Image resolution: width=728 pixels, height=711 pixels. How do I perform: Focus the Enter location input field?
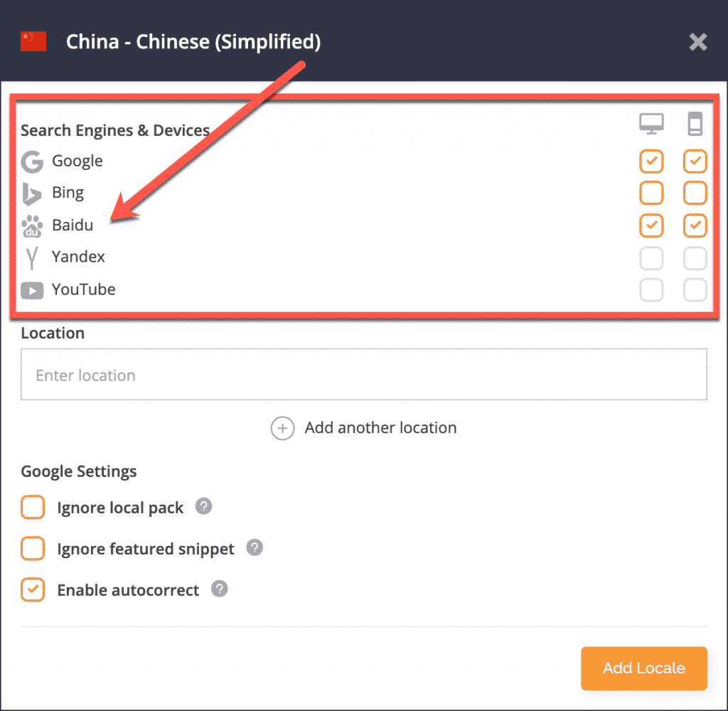[364, 375]
